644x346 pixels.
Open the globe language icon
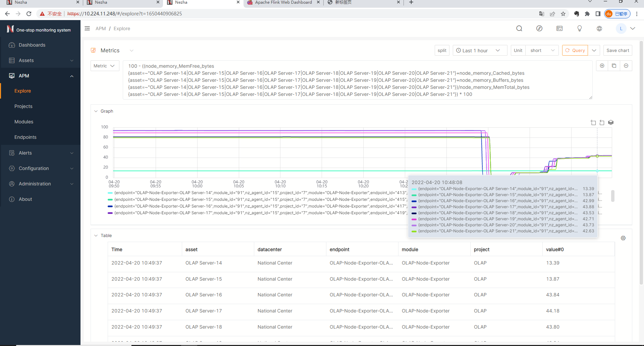click(599, 28)
